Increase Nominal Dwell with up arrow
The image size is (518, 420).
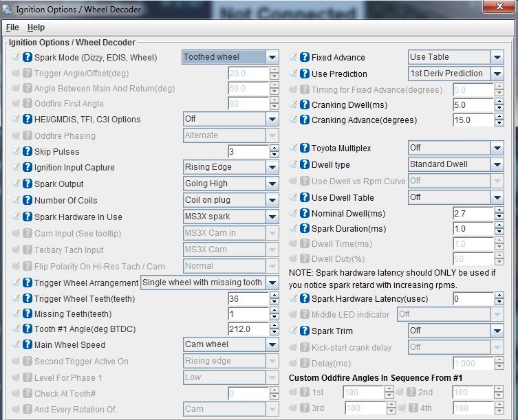click(499, 210)
